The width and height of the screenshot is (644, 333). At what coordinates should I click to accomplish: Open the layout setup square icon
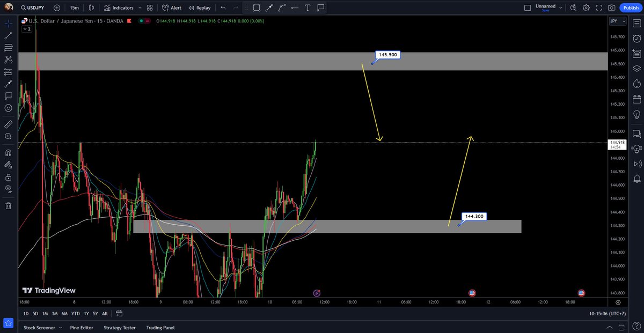[528, 8]
